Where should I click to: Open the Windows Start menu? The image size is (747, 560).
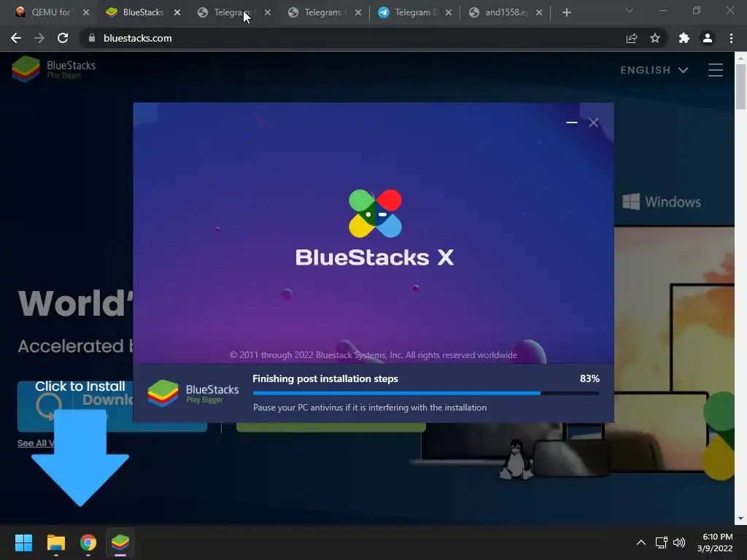tap(23, 542)
